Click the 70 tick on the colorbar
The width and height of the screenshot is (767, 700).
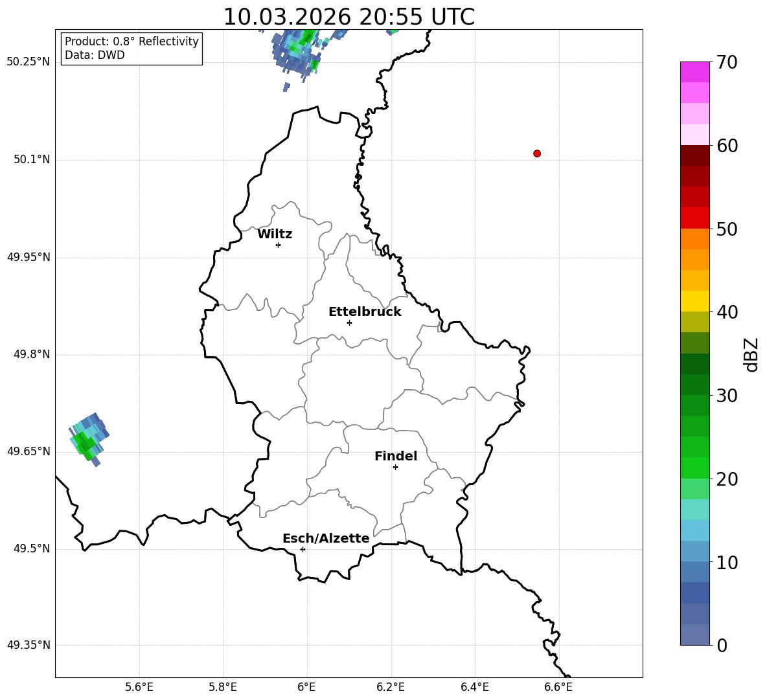click(x=727, y=63)
